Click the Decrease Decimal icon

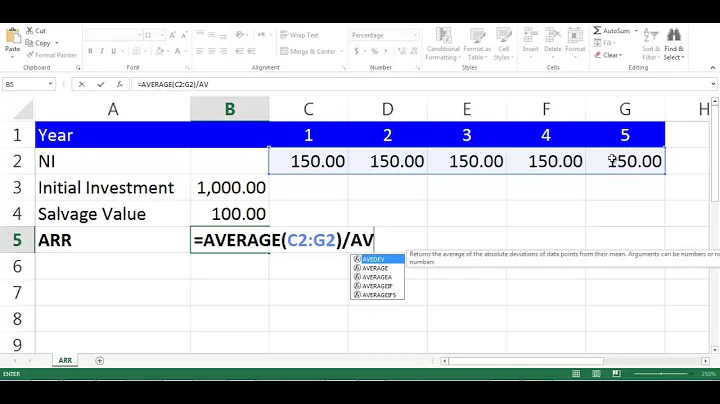pos(414,51)
